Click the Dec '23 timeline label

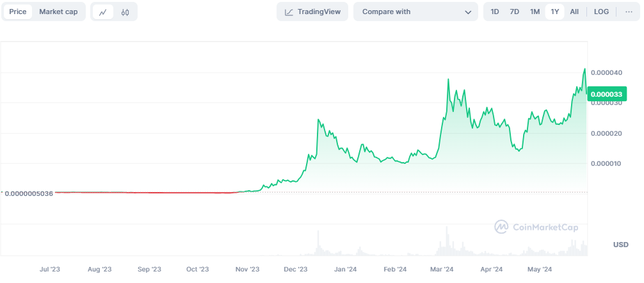[296, 270]
